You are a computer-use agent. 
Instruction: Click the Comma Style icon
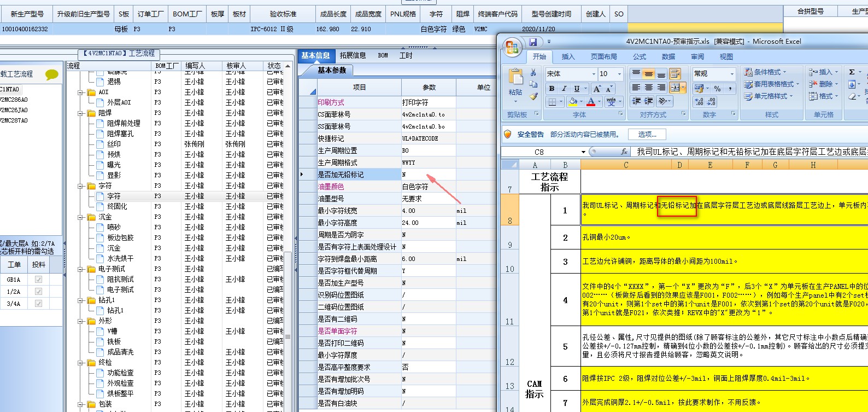730,88
